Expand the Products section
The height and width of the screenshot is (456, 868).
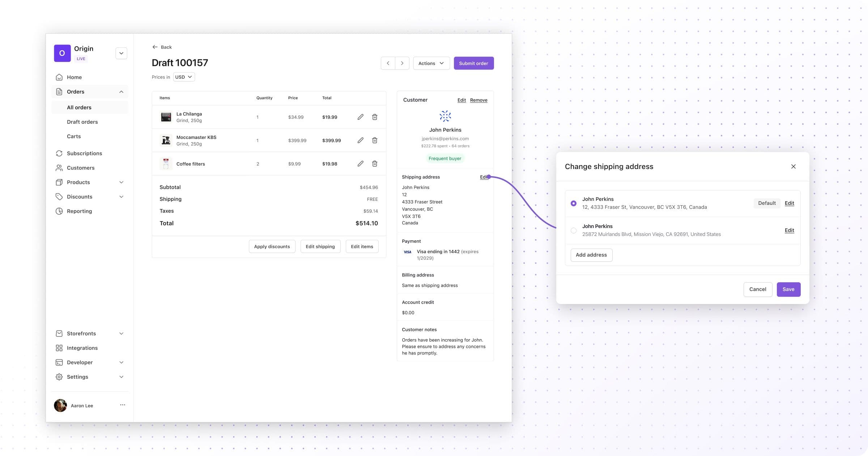pos(78,182)
